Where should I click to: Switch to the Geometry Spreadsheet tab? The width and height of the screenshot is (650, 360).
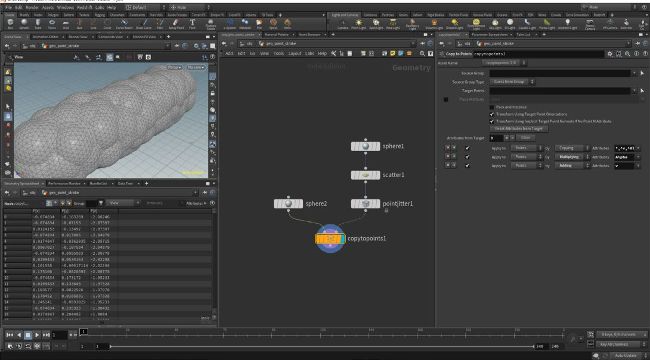point(21,183)
